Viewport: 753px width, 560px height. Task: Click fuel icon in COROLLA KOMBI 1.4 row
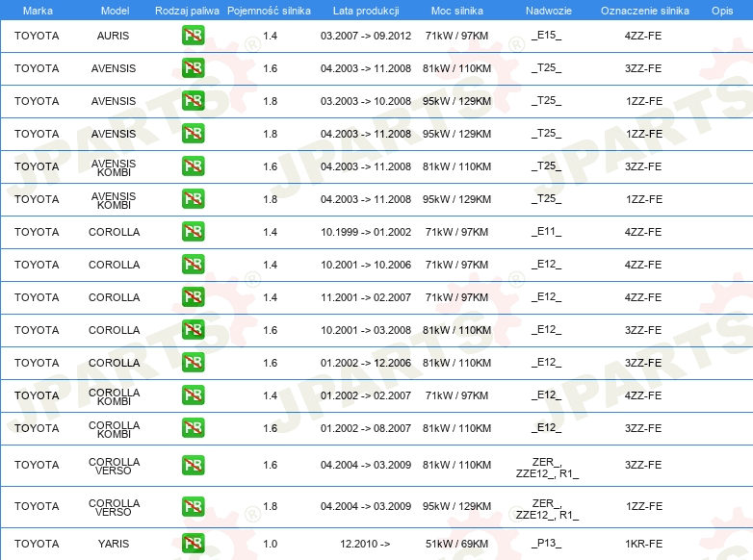coord(193,395)
